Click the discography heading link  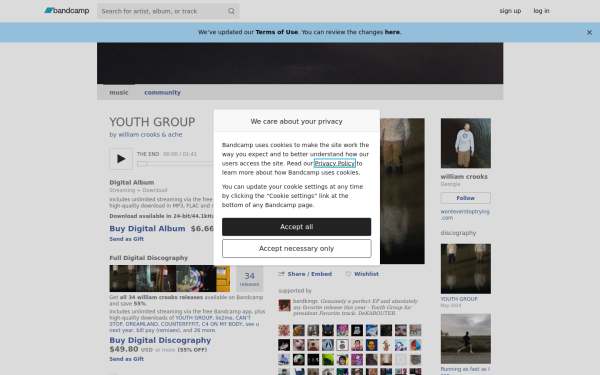pos(458,233)
